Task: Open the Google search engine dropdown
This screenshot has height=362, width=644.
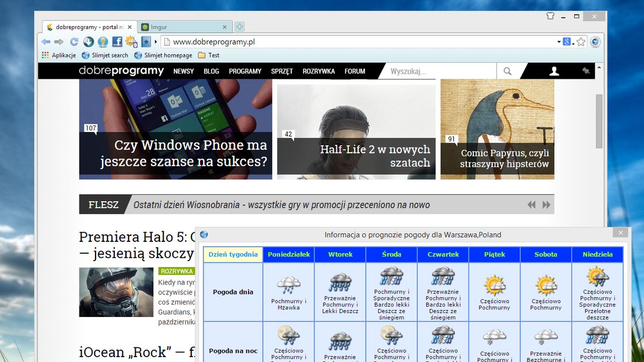Action: (x=568, y=42)
